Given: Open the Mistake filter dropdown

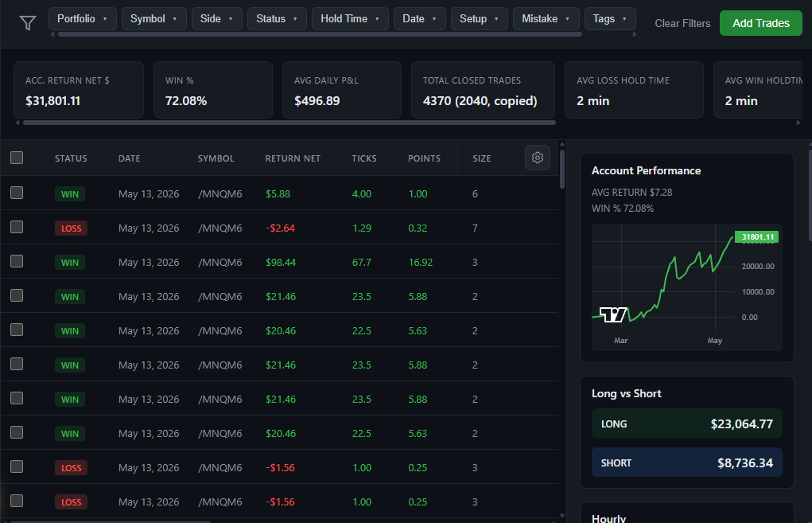Looking at the screenshot, I should click(x=546, y=18).
